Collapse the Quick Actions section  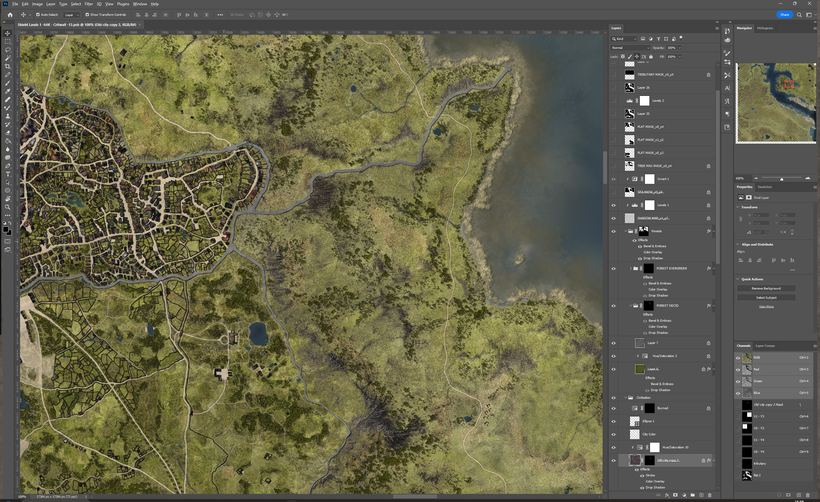click(738, 279)
